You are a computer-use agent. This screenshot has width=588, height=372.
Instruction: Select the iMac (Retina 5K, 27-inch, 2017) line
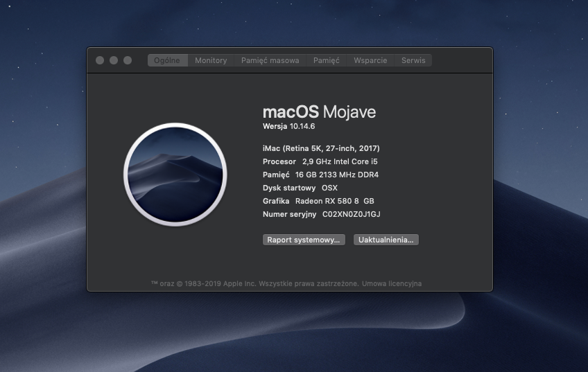(321, 148)
